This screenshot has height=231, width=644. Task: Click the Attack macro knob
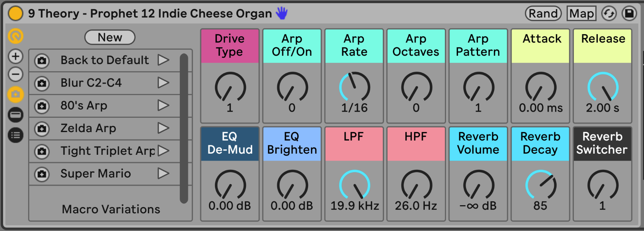(541, 87)
